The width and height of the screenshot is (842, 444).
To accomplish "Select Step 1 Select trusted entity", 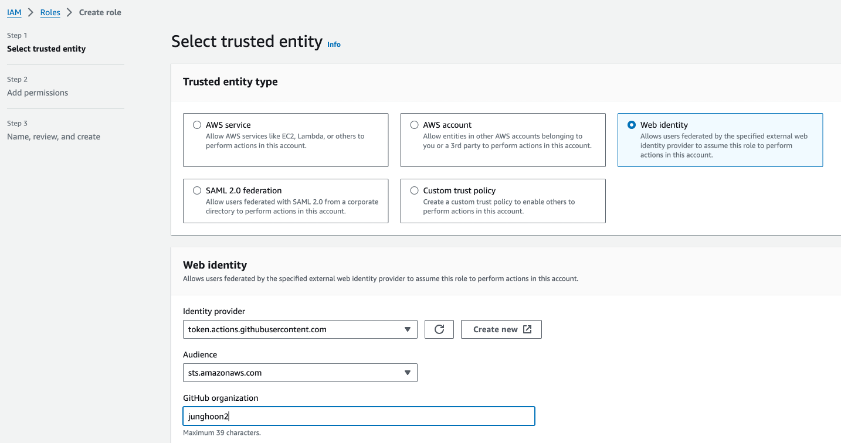I will click(46, 48).
